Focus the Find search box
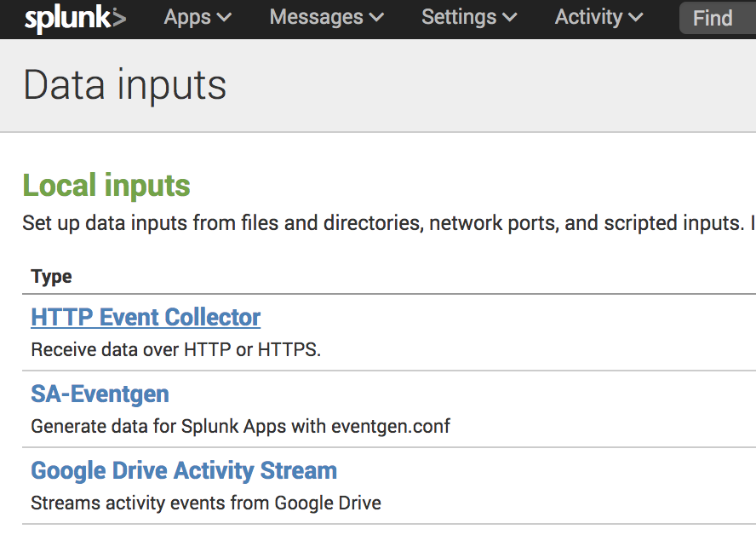The image size is (756, 535). (x=717, y=18)
